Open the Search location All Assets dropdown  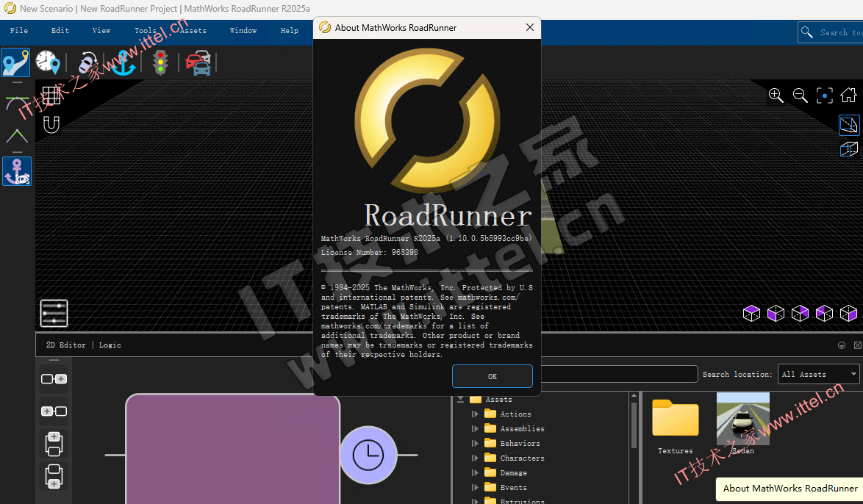coord(819,374)
